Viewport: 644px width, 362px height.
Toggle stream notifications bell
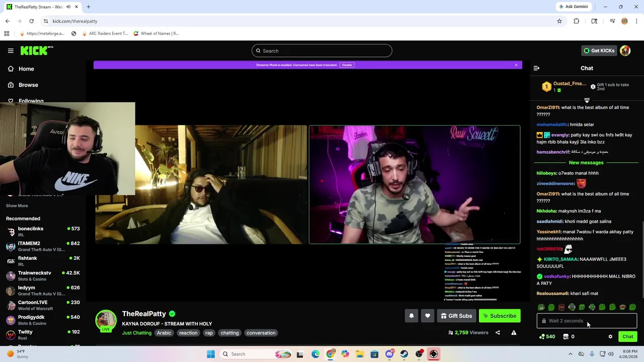[411, 316]
